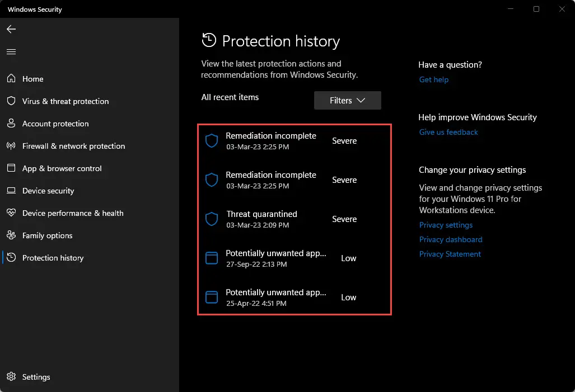Click the App & browser control icon
575x392 pixels.
[11, 168]
